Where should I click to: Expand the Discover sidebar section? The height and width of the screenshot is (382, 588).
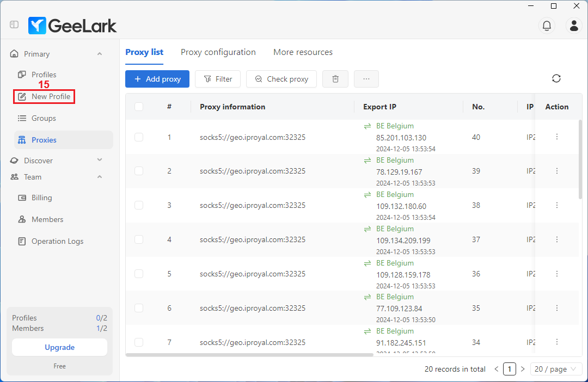point(100,160)
